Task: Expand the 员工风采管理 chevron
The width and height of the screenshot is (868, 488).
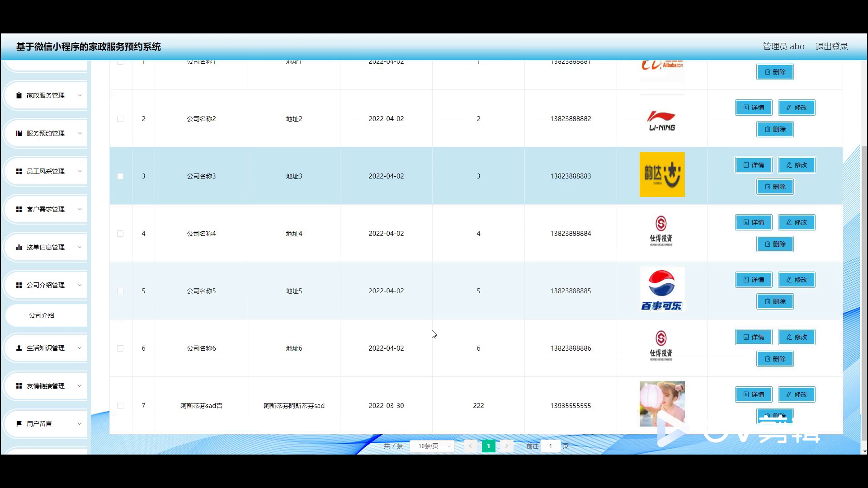Action: 80,171
